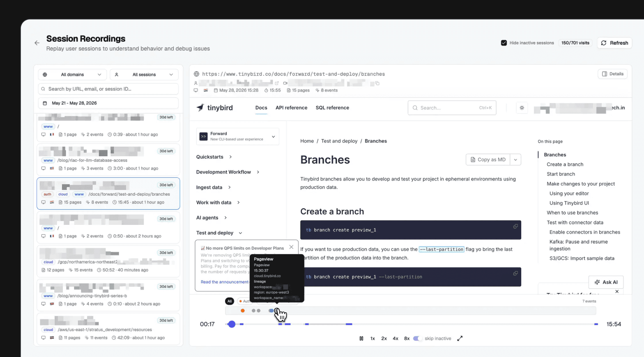
Task: Click the 'Test and deploy' breadcrumb link
Action: point(339,141)
